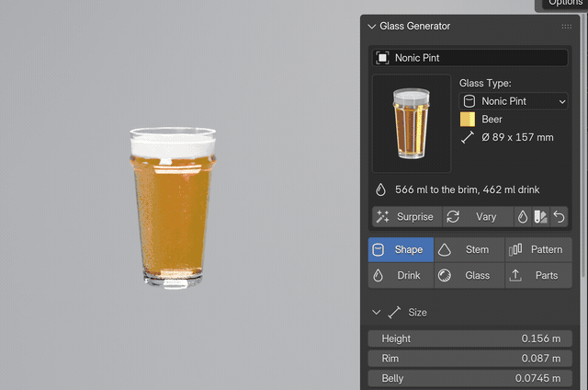Click the Belly value slider
This screenshot has height=390, width=588.
tap(469, 378)
